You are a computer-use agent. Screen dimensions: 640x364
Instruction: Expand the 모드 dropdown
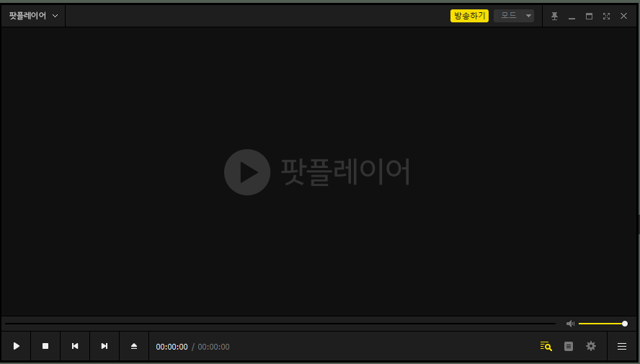click(514, 16)
